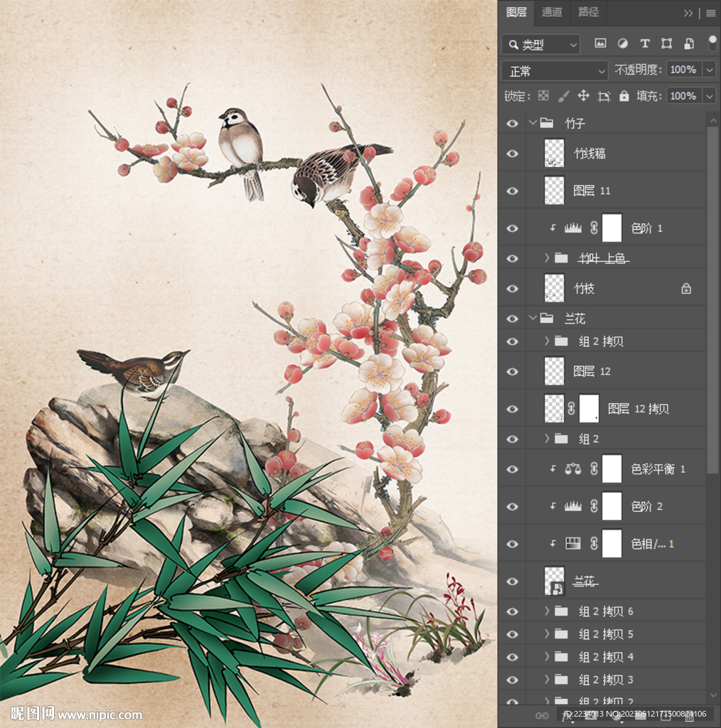Click the fill 100% value field
721x728 pixels.
684,96
